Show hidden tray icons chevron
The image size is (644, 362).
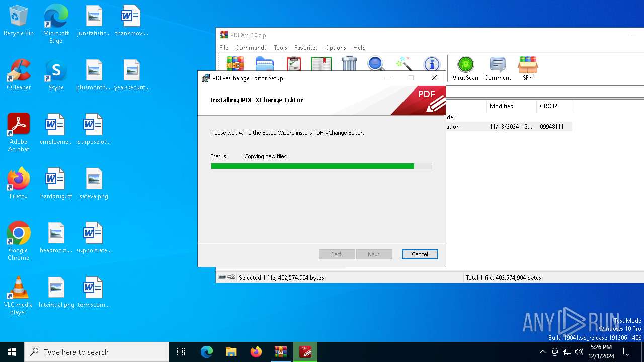pos(542,352)
